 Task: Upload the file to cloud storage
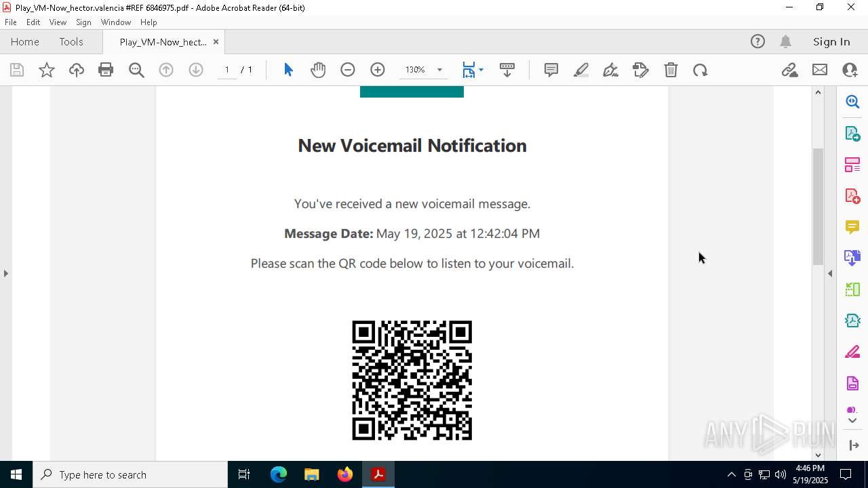[x=77, y=70]
